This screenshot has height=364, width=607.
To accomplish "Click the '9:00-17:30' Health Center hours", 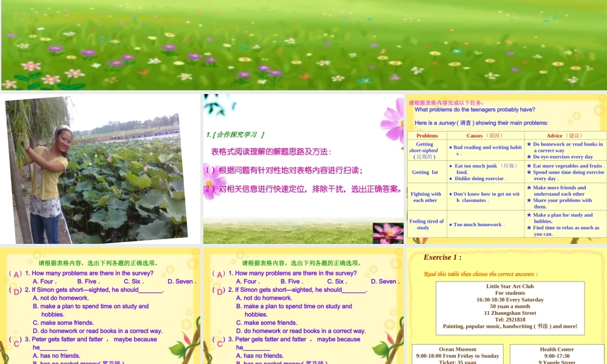I will coord(557,356).
